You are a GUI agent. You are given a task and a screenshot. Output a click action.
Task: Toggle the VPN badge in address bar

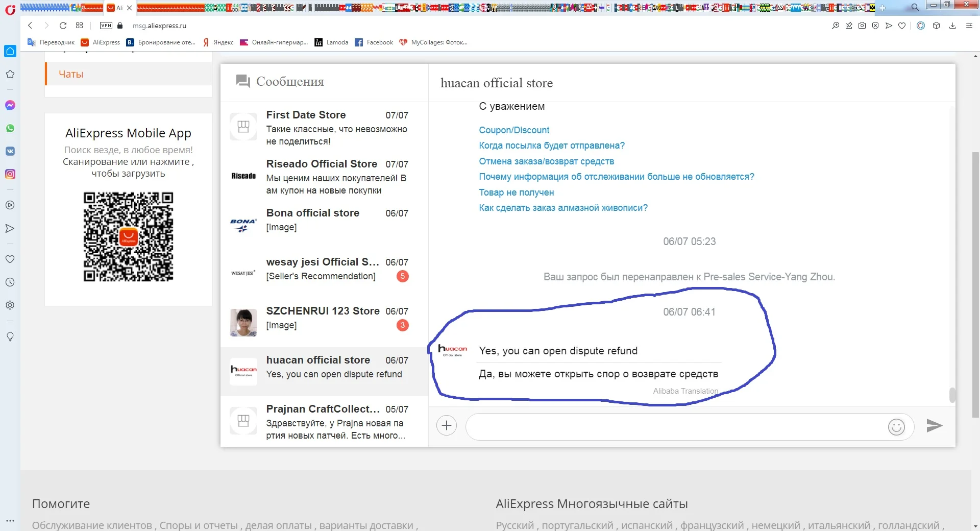coord(106,26)
